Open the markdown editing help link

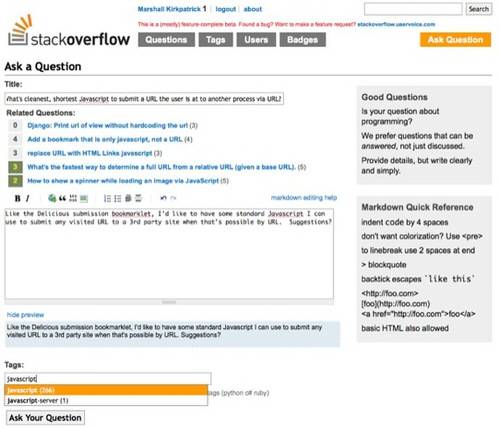pyautogui.click(x=304, y=198)
